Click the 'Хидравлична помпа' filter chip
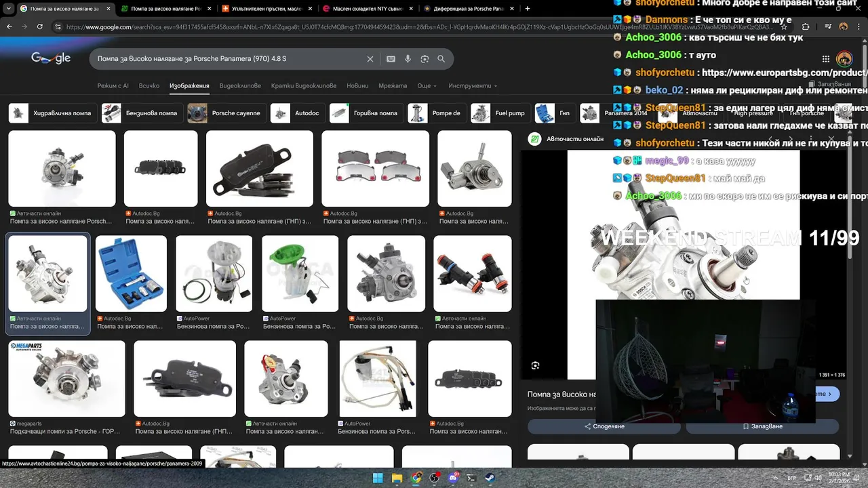The width and height of the screenshot is (868, 488). point(52,113)
